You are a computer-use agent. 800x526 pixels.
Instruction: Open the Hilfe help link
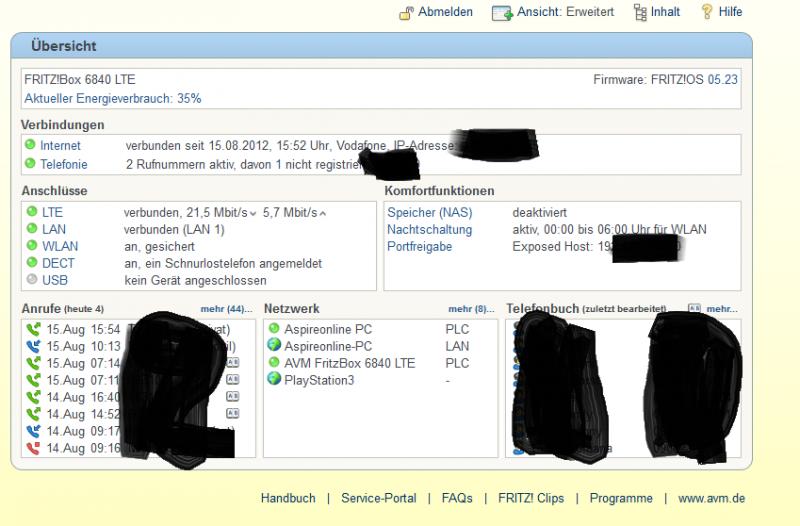coord(730,12)
